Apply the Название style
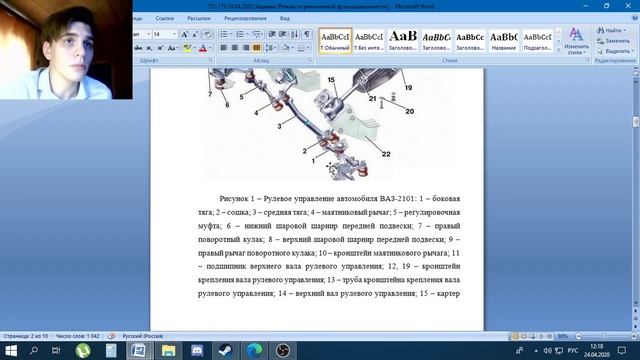Screen dimensions: 640x360 coord(504,41)
